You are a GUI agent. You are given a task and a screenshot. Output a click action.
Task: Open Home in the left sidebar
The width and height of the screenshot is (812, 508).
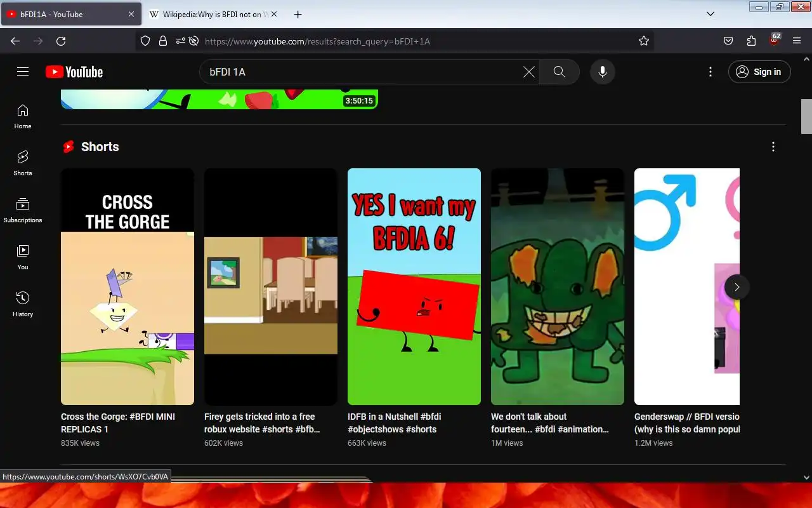coord(23,116)
